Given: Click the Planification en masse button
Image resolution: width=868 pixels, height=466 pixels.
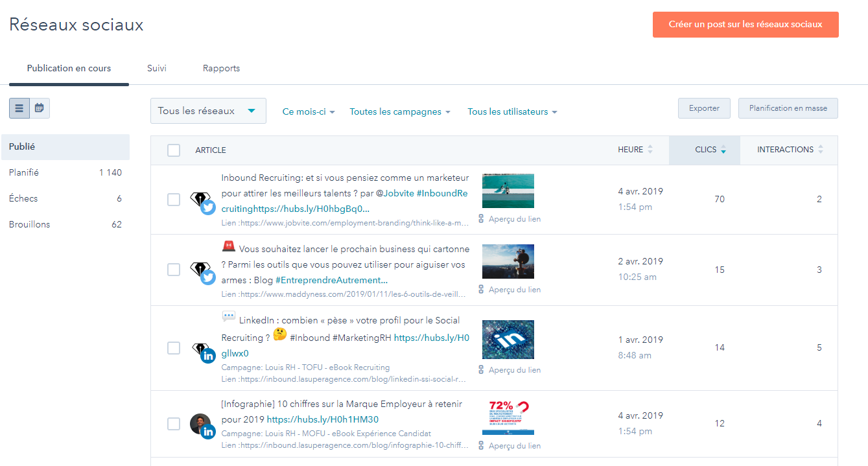Looking at the screenshot, I should [788, 108].
